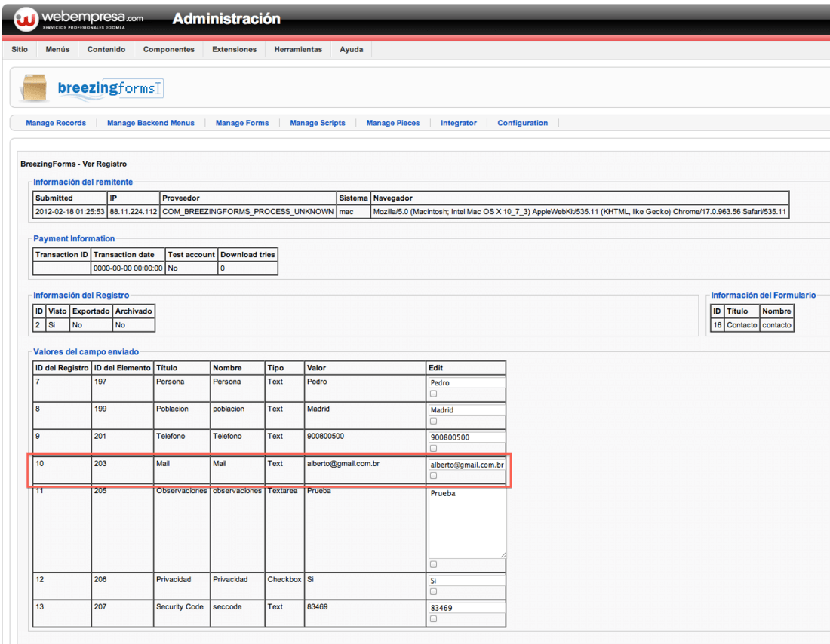
Task: Click the transaction date 0000-00-00 00:00:00
Action: tap(128, 268)
